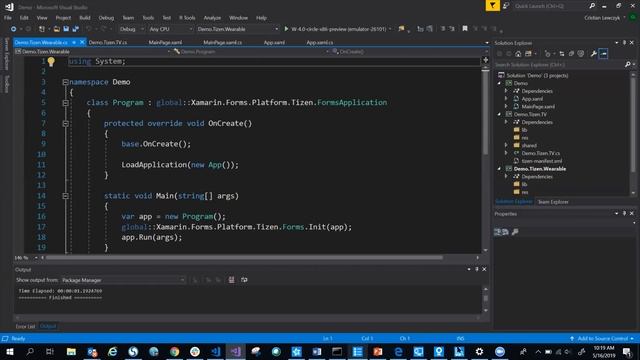Click the Quick Launch search box

click(550, 6)
